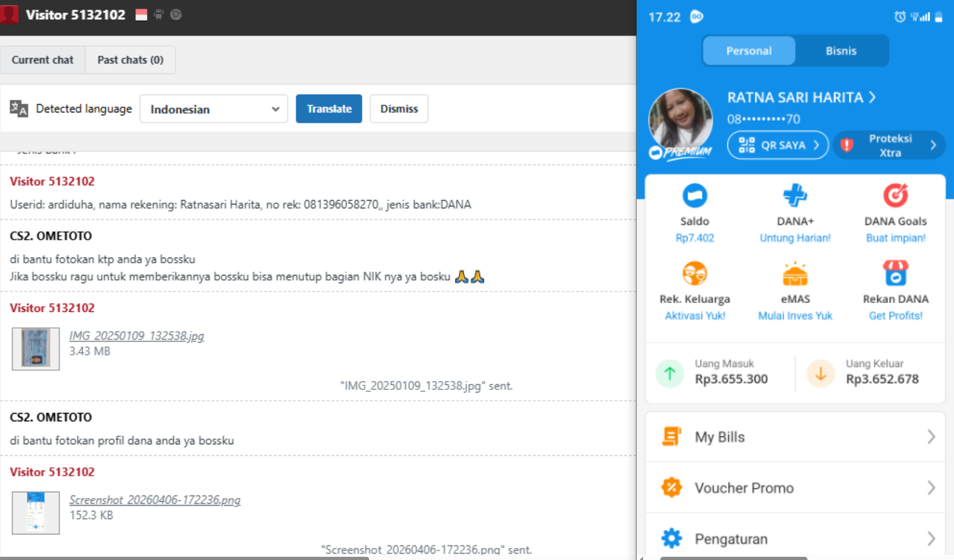Image resolution: width=954 pixels, height=560 pixels.
Task: Tap the Pengaturan gear icon
Action: click(x=672, y=538)
